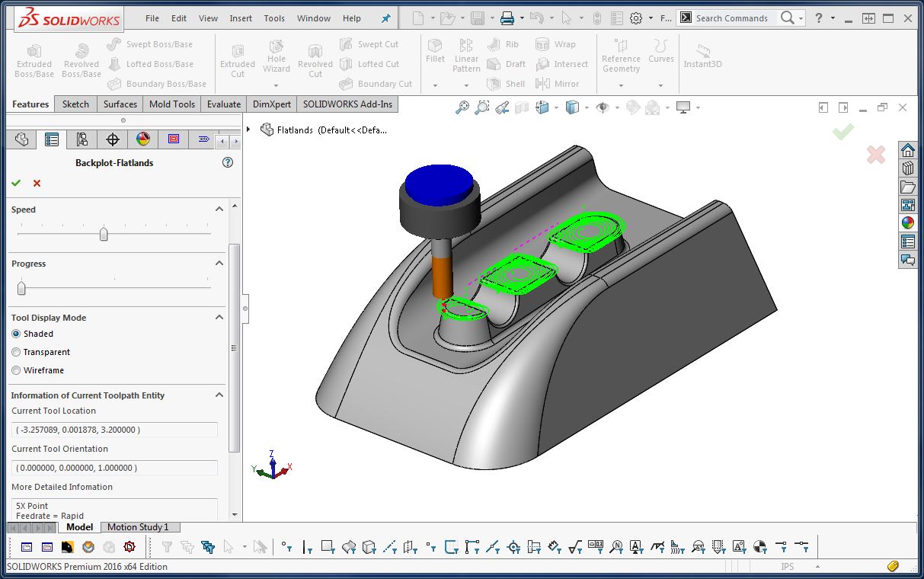This screenshot has height=579, width=924.
Task: Open the Insert menu
Action: coord(241,18)
